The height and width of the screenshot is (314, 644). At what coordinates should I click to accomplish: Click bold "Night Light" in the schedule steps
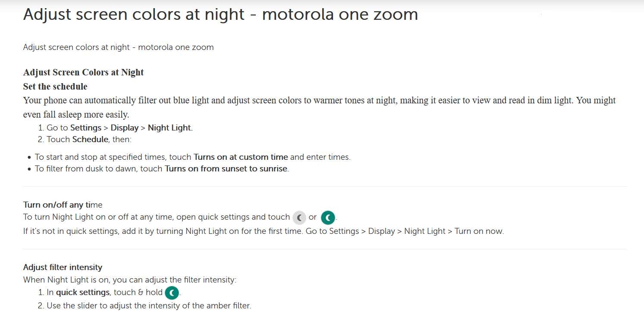pyautogui.click(x=169, y=127)
